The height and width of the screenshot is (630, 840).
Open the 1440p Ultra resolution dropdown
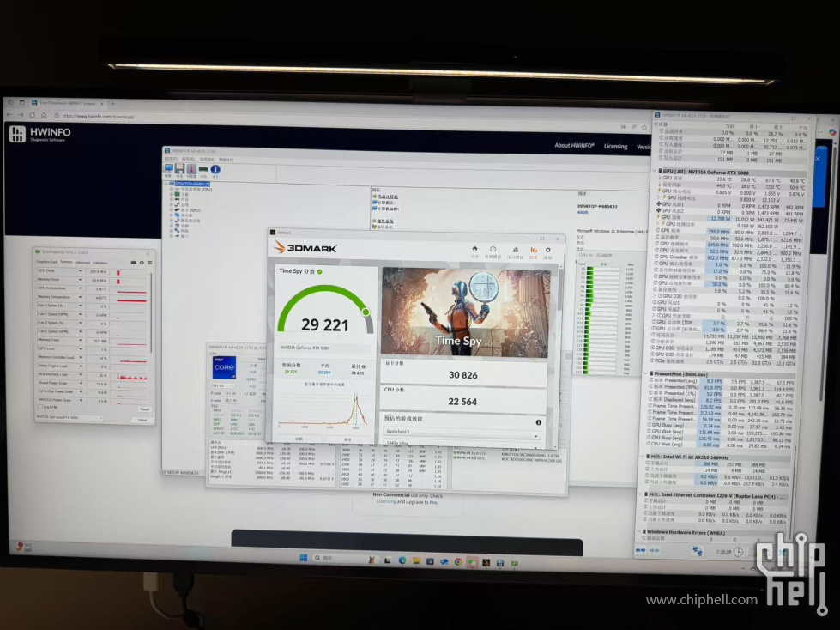(462, 444)
